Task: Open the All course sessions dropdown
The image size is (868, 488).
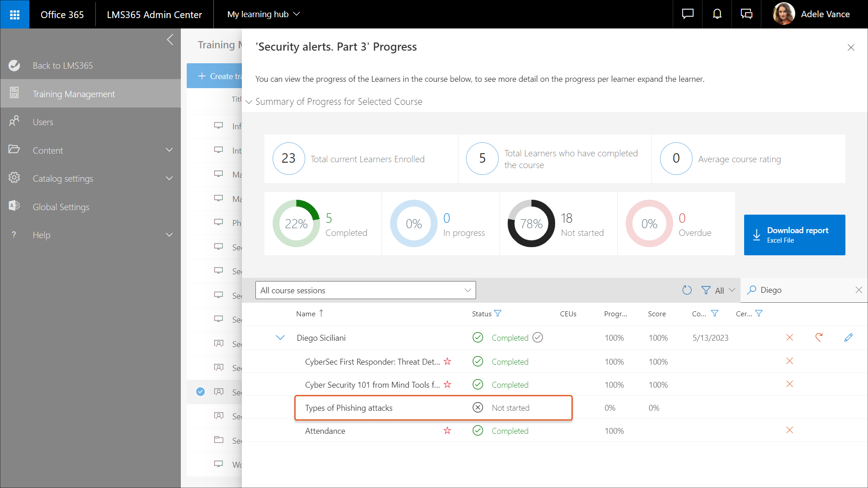Action: click(365, 290)
